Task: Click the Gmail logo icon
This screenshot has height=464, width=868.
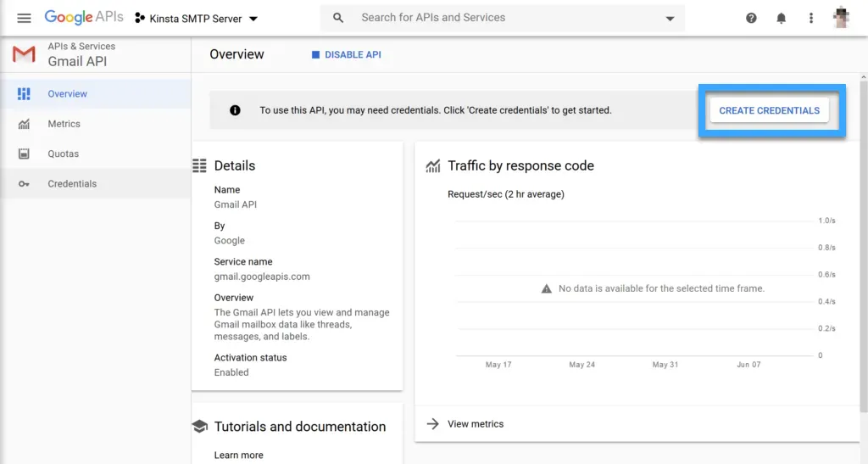Action: [x=24, y=54]
